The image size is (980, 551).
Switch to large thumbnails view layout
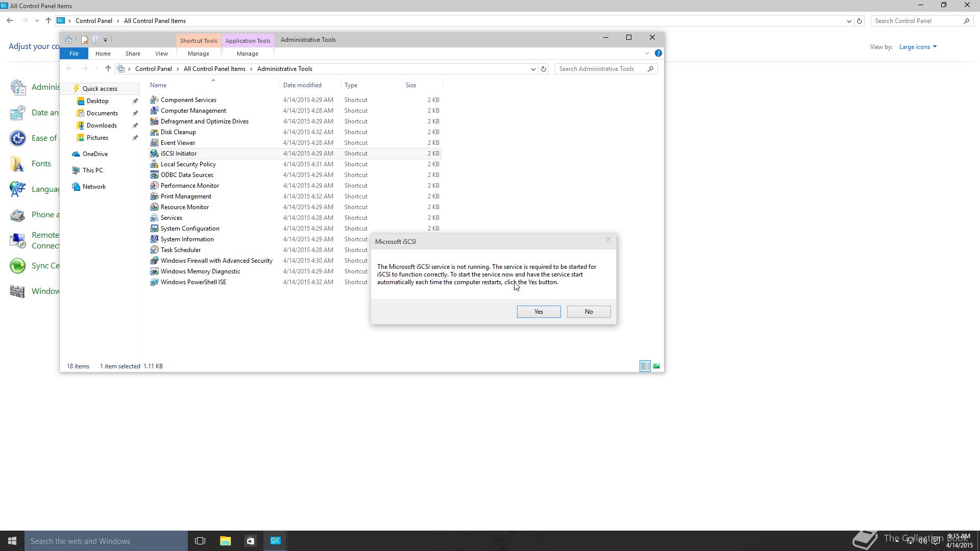pos(656,366)
